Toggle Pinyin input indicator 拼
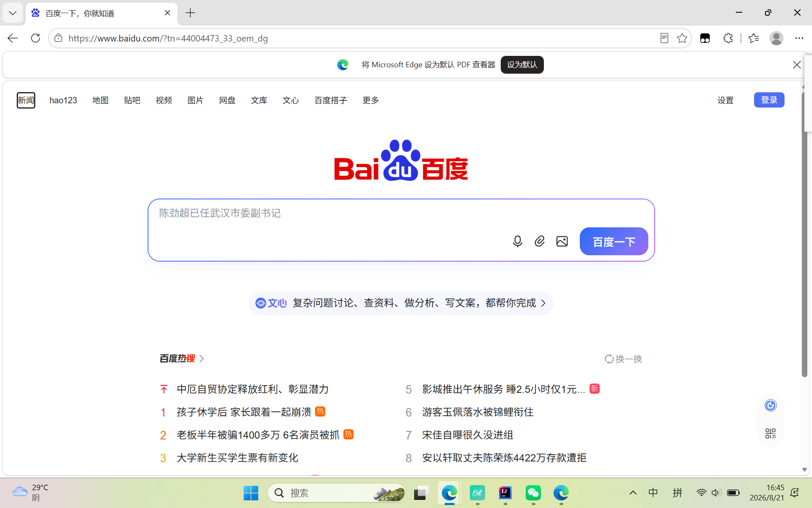 pyautogui.click(x=678, y=493)
